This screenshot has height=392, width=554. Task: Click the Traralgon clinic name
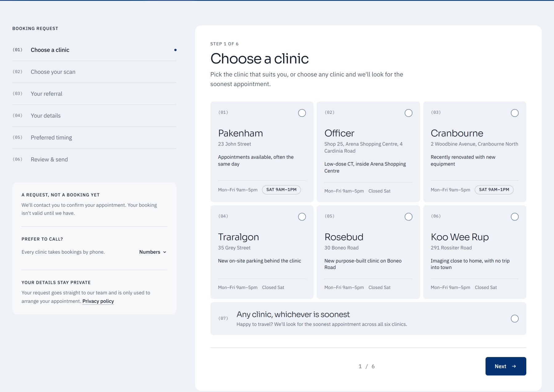click(239, 237)
